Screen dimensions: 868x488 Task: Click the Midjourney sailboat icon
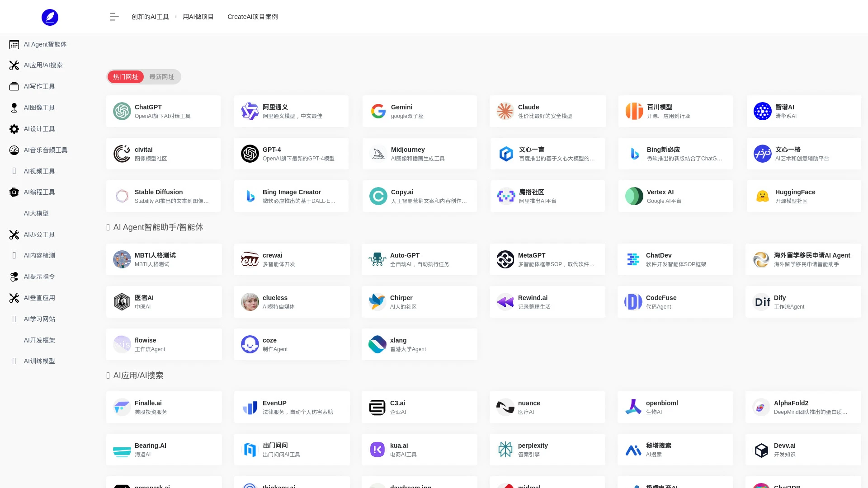(377, 154)
